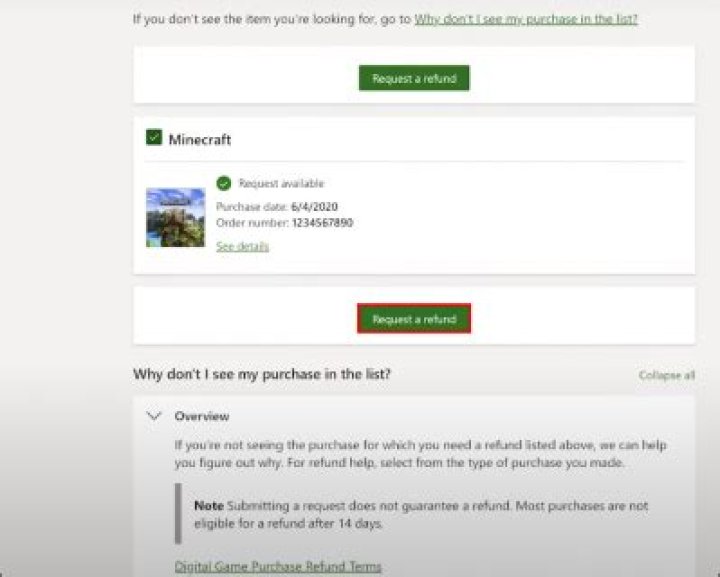The height and width of the screenshot is (577, 720).
Task: Click the Overview heading label
Action: point(202,416)
